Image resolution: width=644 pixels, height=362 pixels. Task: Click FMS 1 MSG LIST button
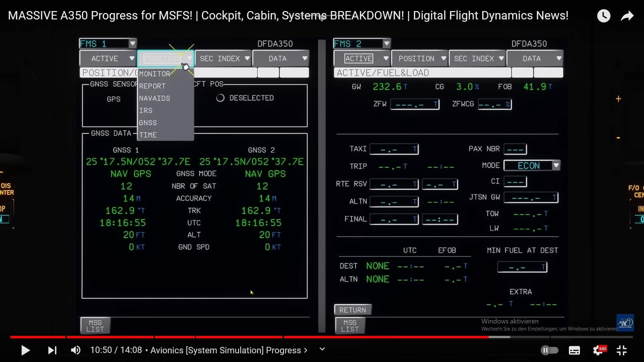tap(95, 326)
